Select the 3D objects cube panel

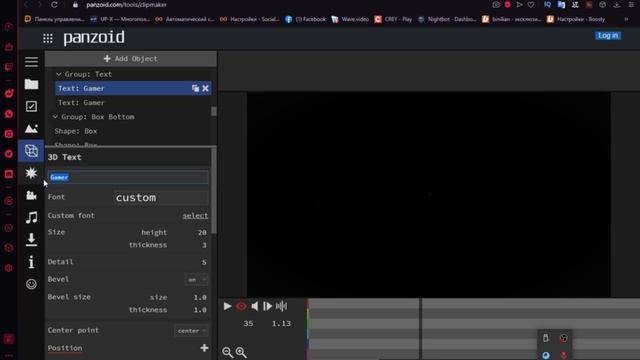pyautogui.click(x=31, y=151)
